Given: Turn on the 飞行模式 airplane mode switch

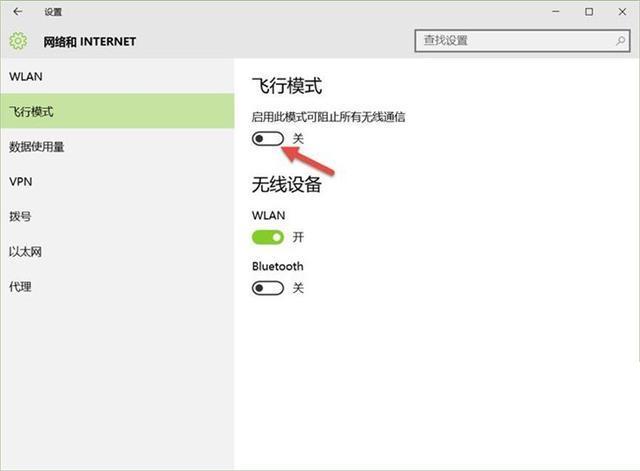Looking at the screenshot, I should [268, 138].
